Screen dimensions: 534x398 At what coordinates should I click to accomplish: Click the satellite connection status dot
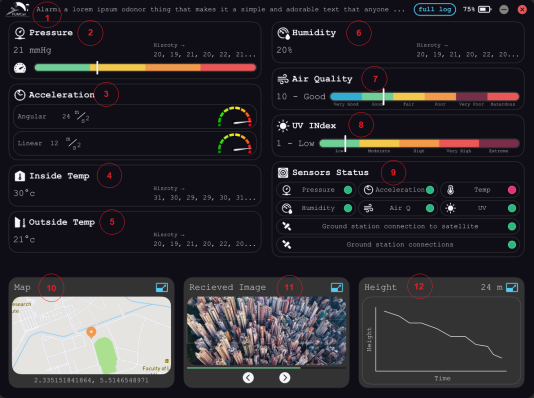512,226
